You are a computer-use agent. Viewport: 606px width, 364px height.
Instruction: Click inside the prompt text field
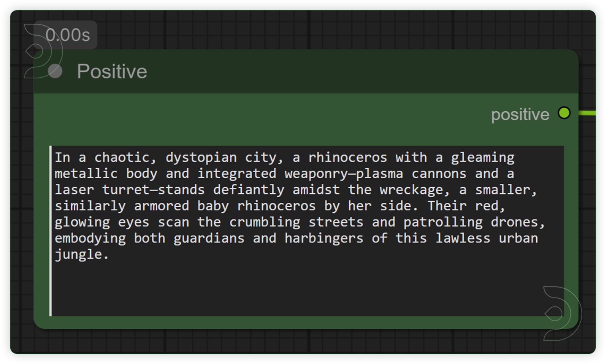277,198
